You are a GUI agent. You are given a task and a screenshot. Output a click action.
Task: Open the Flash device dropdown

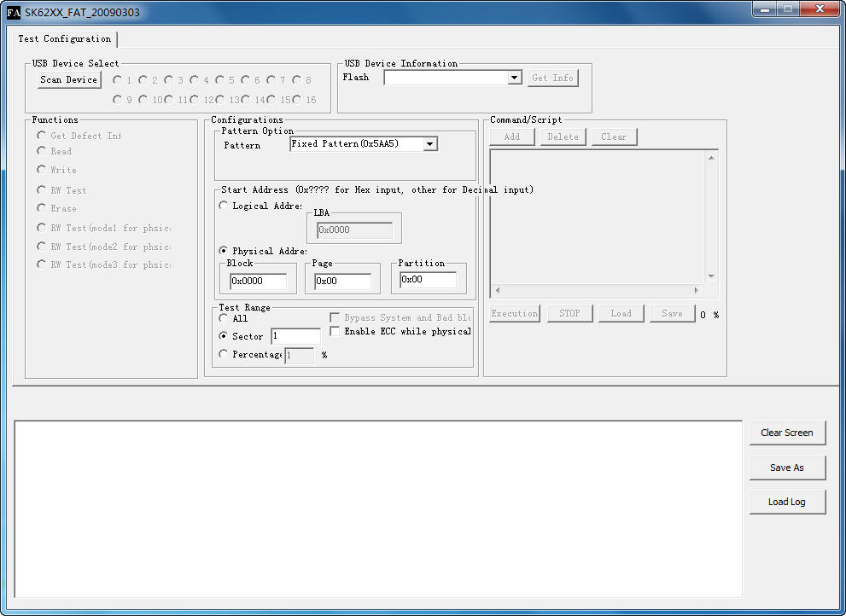514,78
